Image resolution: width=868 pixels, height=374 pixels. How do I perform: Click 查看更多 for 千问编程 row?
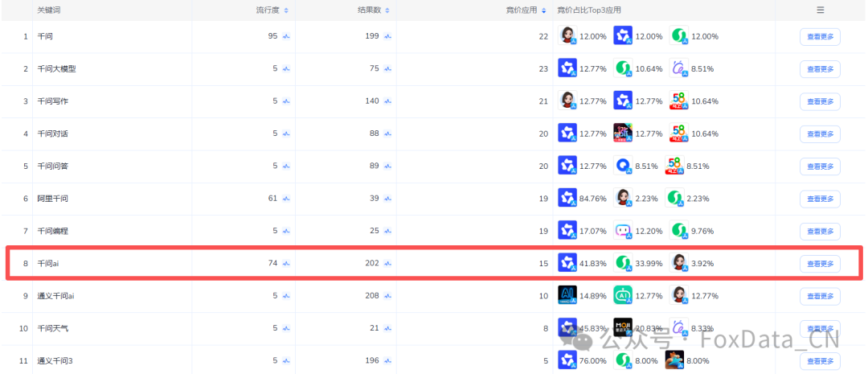pyautogui.click(x=820, y=231)
